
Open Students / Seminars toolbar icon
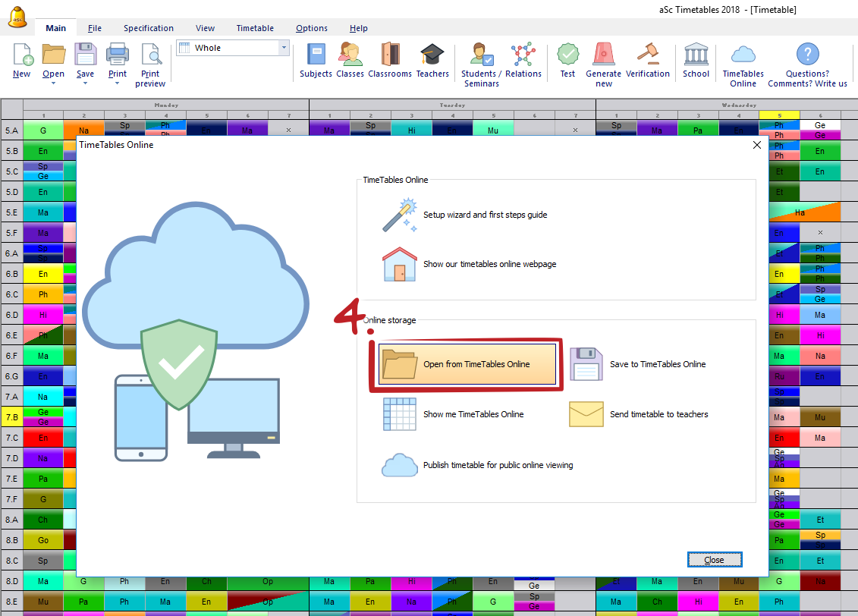coord(482,55)
